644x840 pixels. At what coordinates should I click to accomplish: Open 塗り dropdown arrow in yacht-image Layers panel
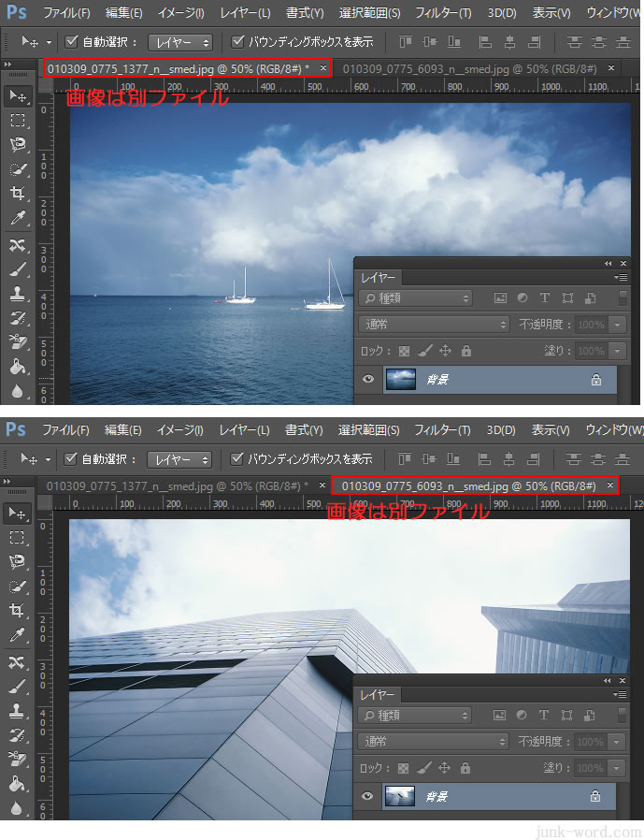(618, 351)
